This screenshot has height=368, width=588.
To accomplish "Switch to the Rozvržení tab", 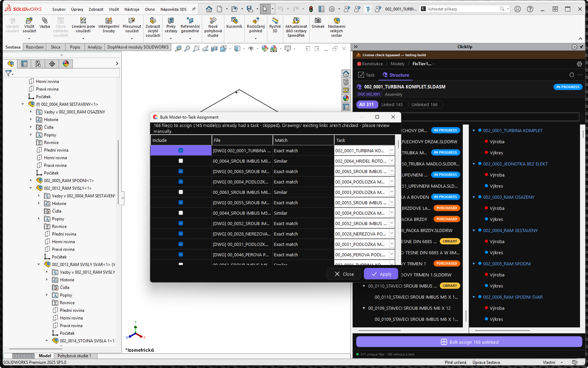I will [x=35, y=47].
